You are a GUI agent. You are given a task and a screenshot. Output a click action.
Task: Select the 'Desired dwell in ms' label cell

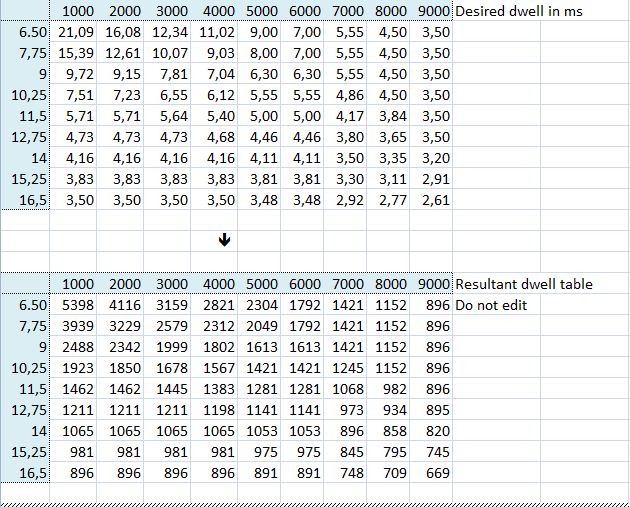[519, 12]
